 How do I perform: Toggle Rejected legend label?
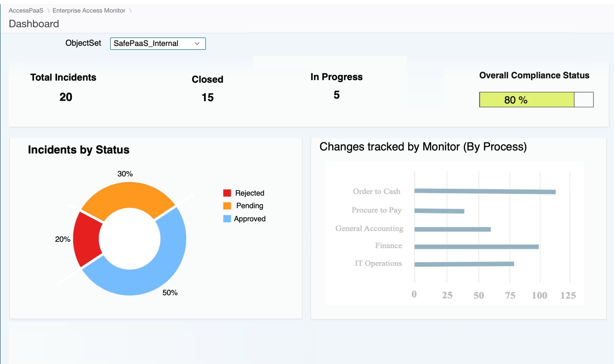tap(249, 193)
